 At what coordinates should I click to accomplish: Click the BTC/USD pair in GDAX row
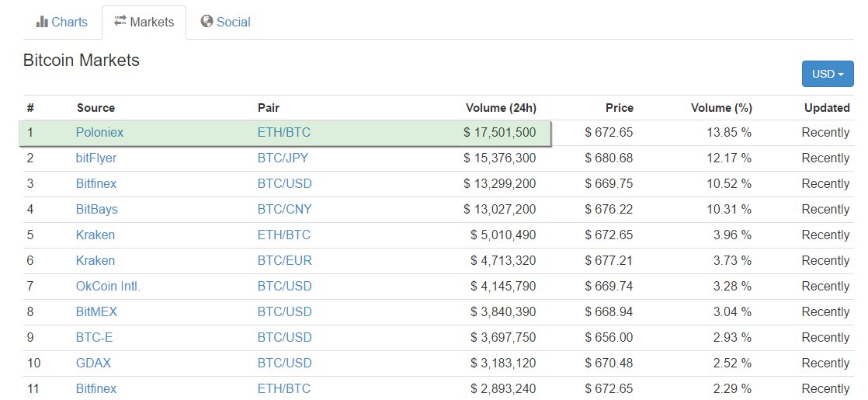point(284,363)
